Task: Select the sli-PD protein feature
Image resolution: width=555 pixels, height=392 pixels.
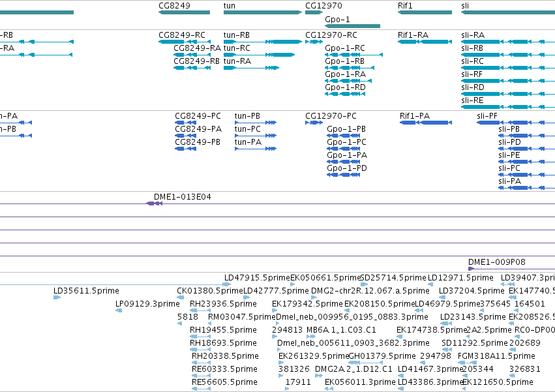Action: [x=527, y=149]
